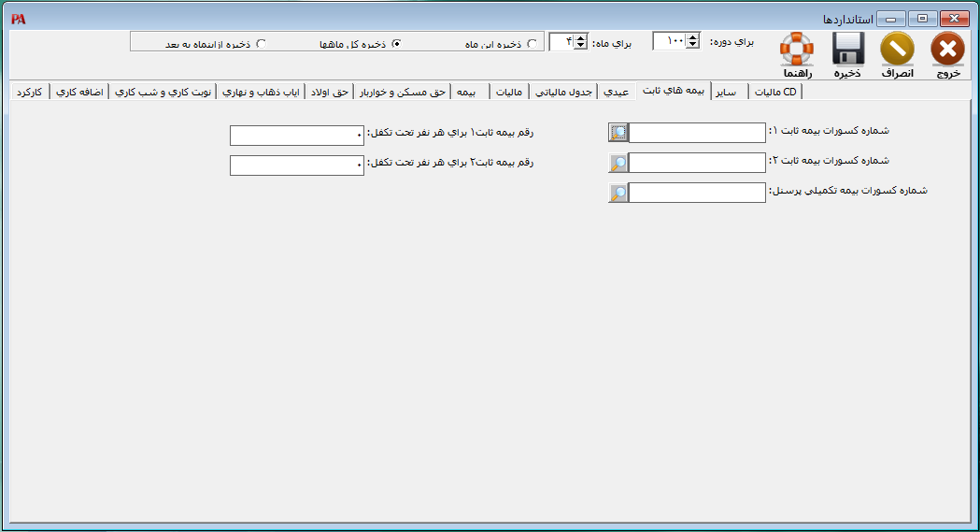Select the ذخیره این ماه radio button

(533, 43)
